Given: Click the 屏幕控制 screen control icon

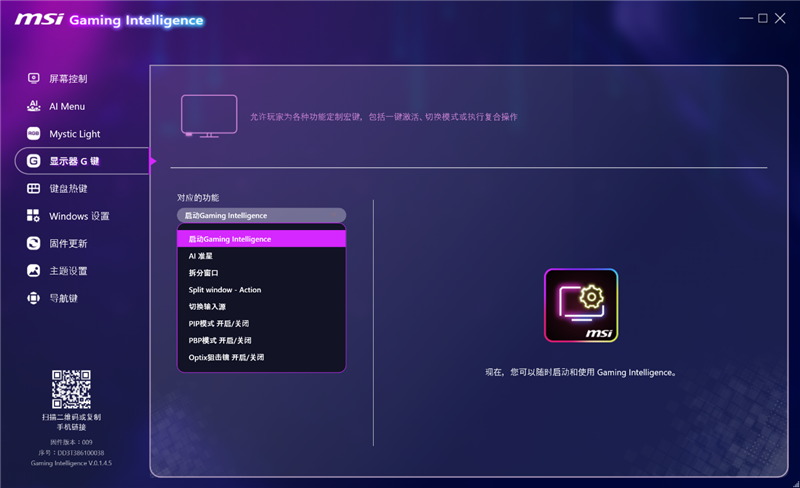Looking at the screenshot, I should point(34,78).
